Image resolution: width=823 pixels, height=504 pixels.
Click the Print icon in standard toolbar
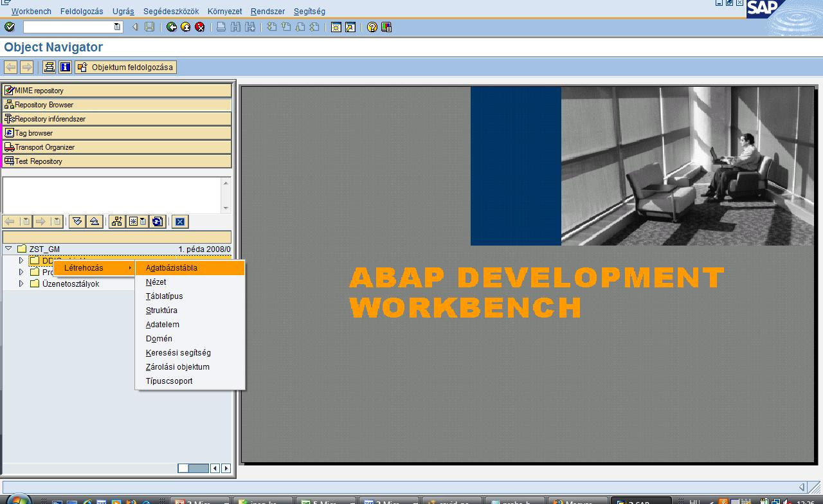[x=221, y=27]
